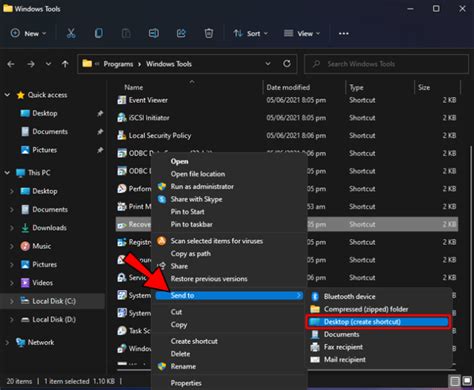Choose Copy as path
474x390 pixels.
tap(191, 254)
